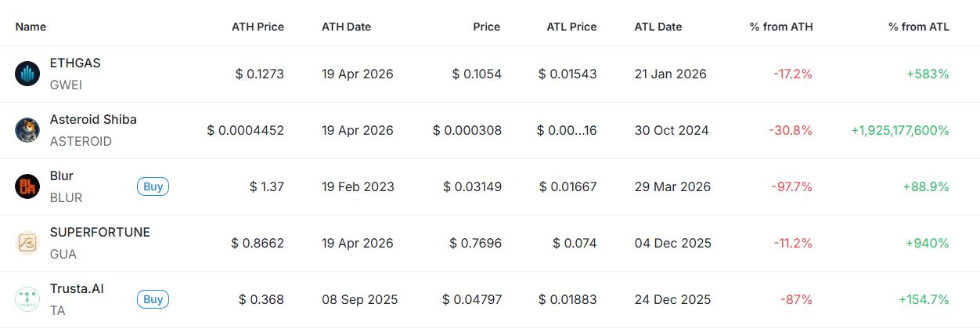
Task: Click the ETHGAS coin logo icon
Action: pos(27,74)
